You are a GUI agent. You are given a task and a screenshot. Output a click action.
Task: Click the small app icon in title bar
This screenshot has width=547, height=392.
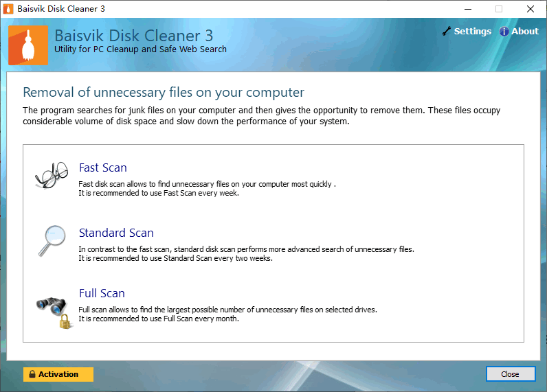8,9
